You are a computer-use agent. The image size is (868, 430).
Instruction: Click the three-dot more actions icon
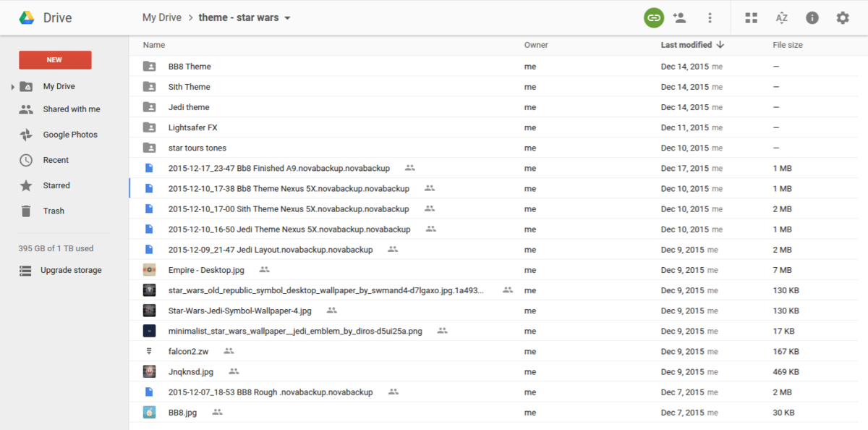(x=710, y=17)
